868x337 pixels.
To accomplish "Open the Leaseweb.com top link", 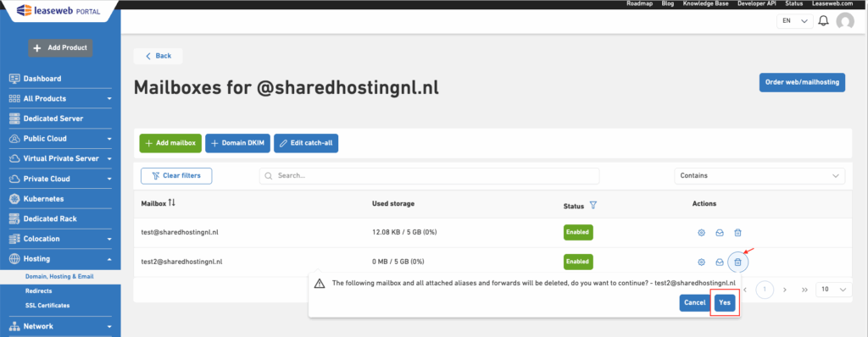I will (x=832, y=3).
